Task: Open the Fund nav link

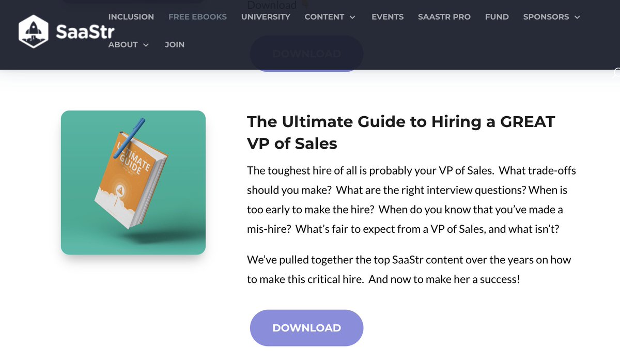Action: click(497, 17)
